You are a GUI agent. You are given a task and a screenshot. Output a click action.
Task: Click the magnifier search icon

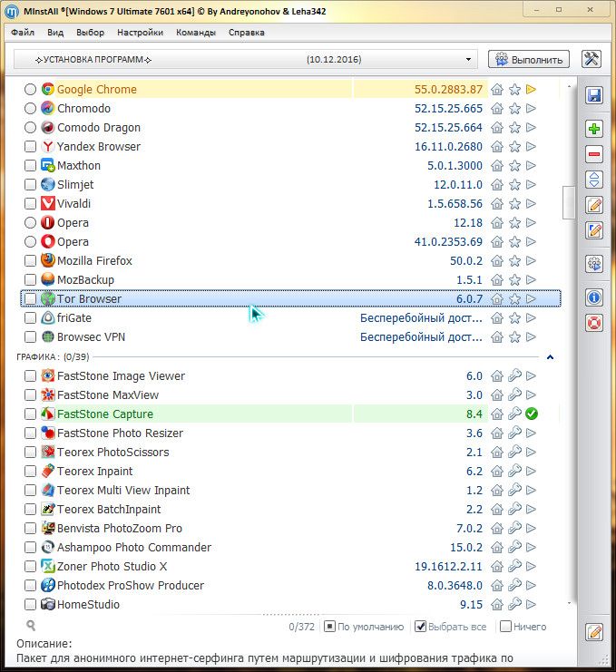31,626
